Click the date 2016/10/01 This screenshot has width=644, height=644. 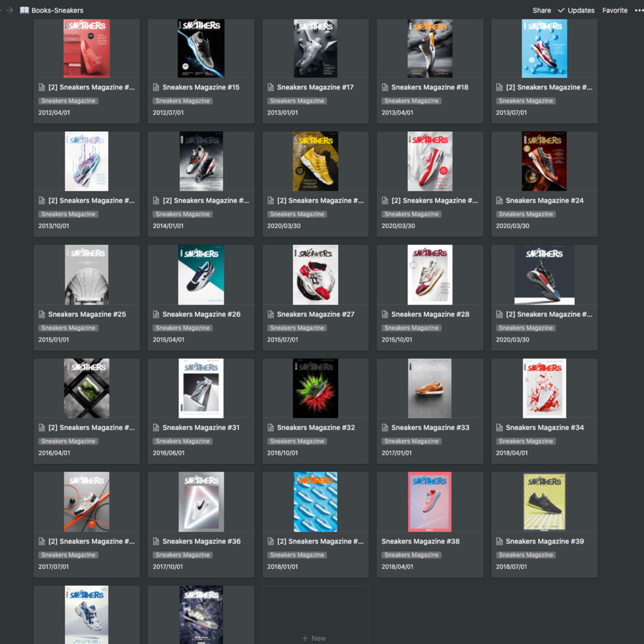tap(283, 454)
